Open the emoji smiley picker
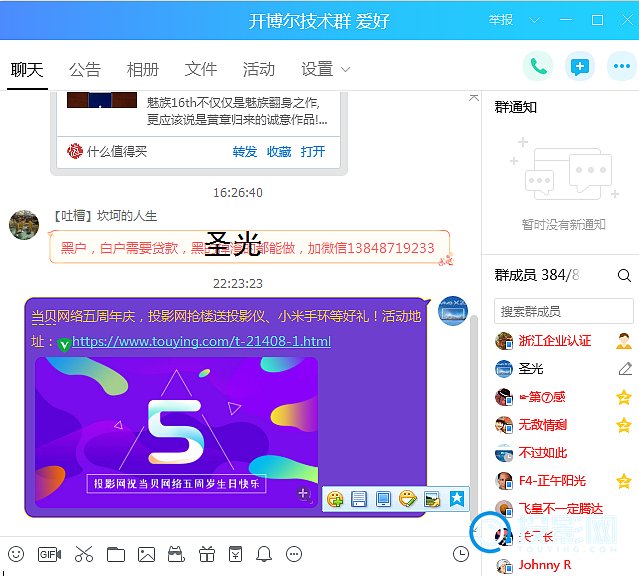639x576 pixels. pyautogui.click(x=16, y=554)
